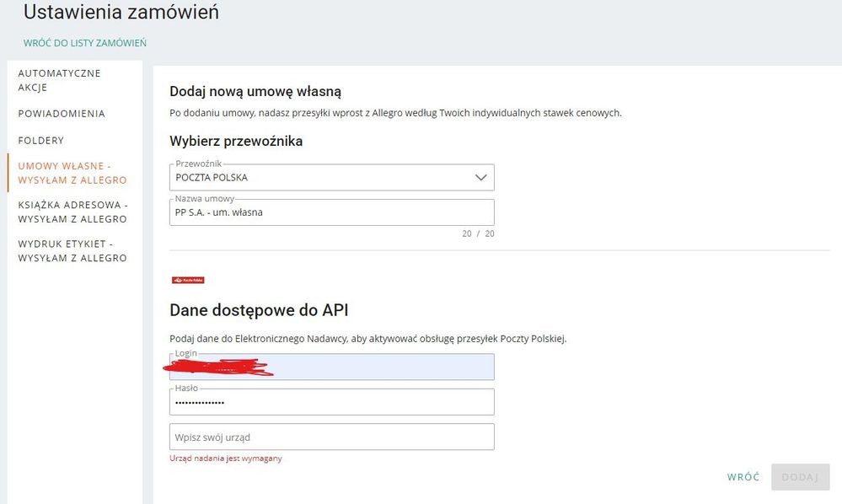The width and height of the screenshot is (842, 504).
Task: Click the Urząd nadania jest wymagany error
Action: pos(226,458)
